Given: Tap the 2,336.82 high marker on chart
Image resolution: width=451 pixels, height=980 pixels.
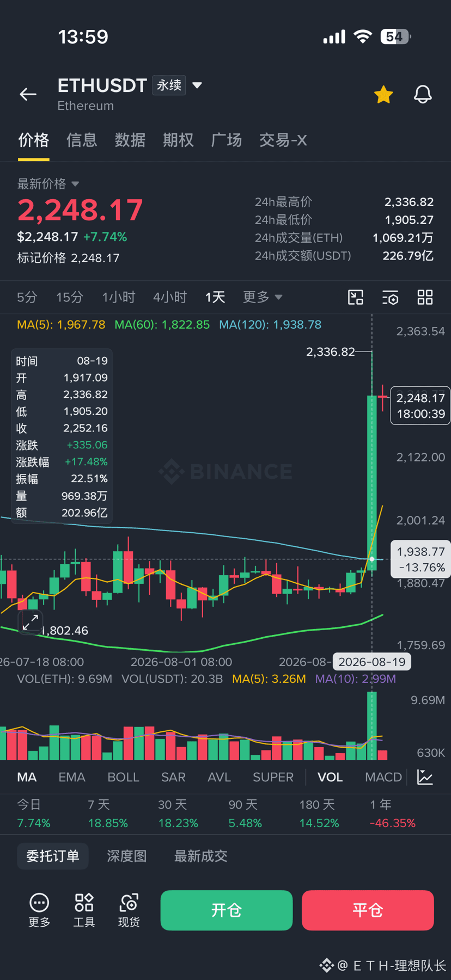Looking at the screenshot, I should click(331, 352).
